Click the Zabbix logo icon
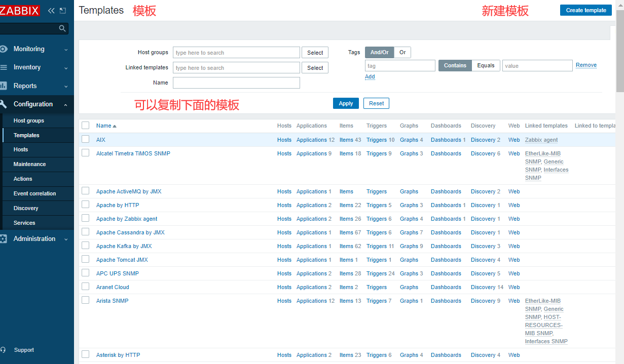The width and height of the screenshot is (624, 364). [x=20, y=10]
